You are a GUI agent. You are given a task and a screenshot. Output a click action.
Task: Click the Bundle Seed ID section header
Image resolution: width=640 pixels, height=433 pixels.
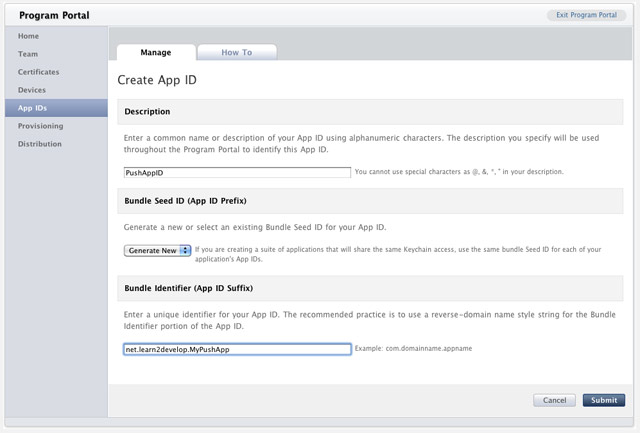point(185,201)
